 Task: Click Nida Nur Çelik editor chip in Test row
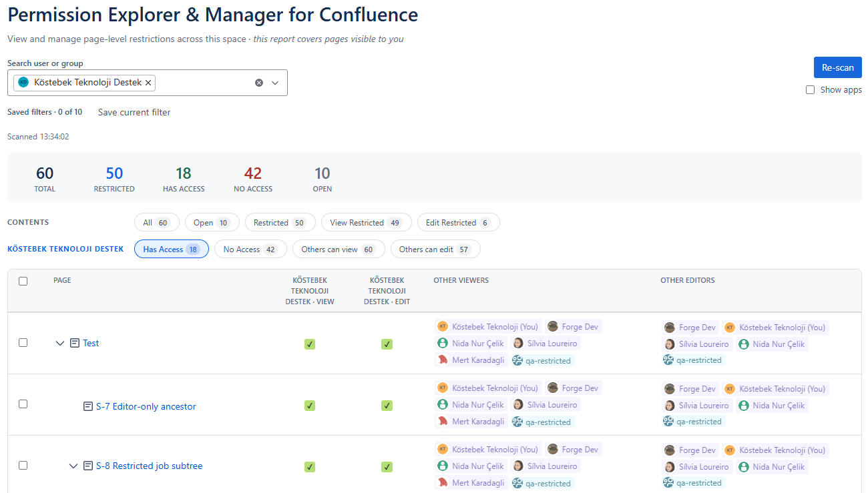click(772, 344)
